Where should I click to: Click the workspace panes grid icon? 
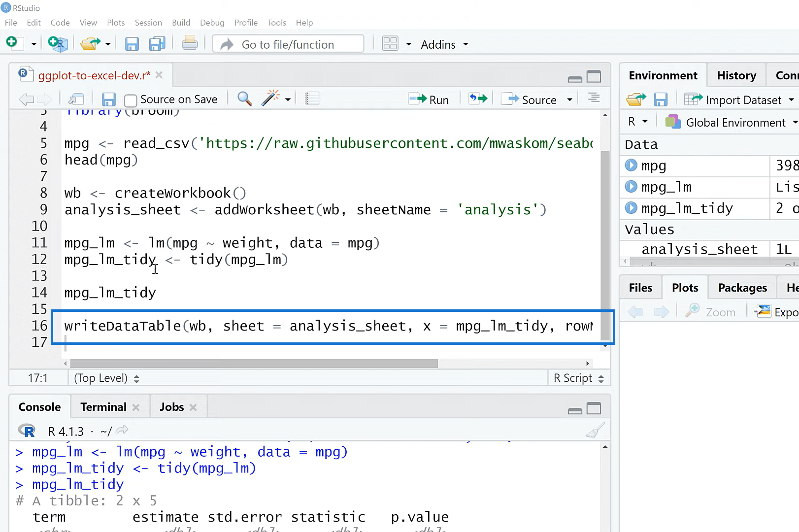(390, 44)
